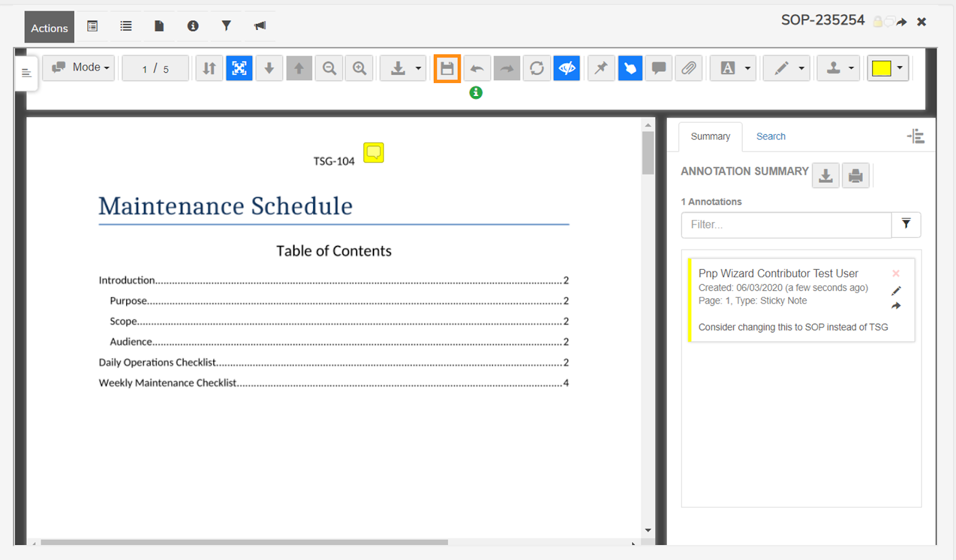This screenshot has width=956, height=560.
Task: Toggle the blue tag tool button
Action: point(630,69)
